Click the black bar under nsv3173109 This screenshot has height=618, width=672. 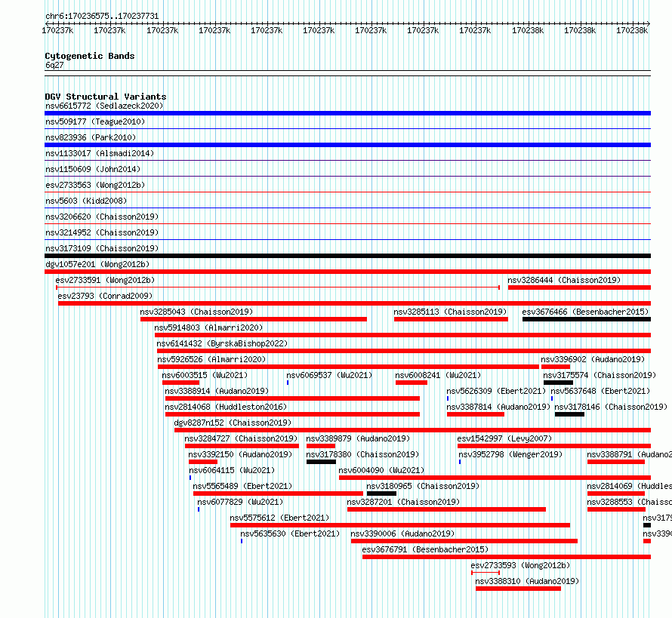click(x=347, y=256)
